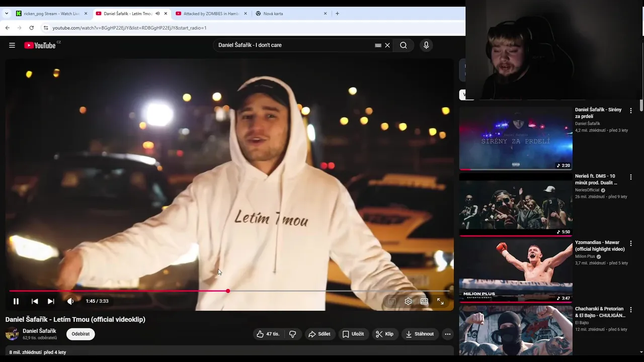Open options for Neries ft. DMS video
Screen dimensions: 644x362
tap(631, 177)
